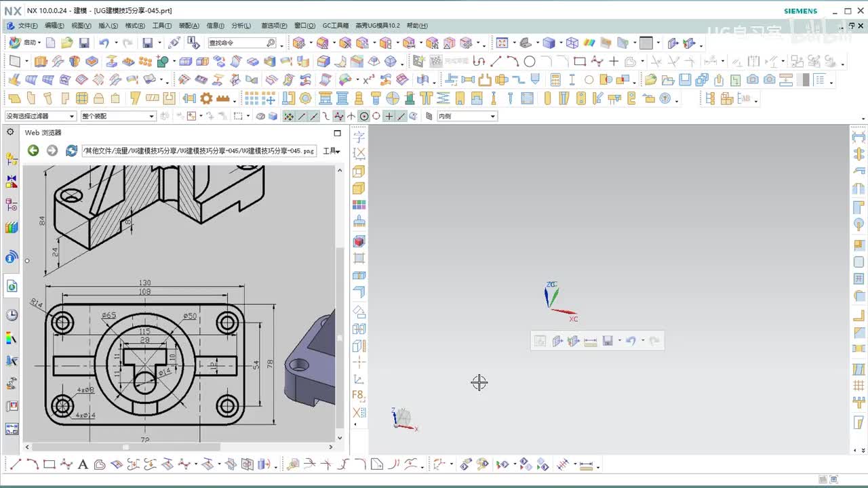
Task: Click the Web browser address path field
Action: tap(199, 150)
